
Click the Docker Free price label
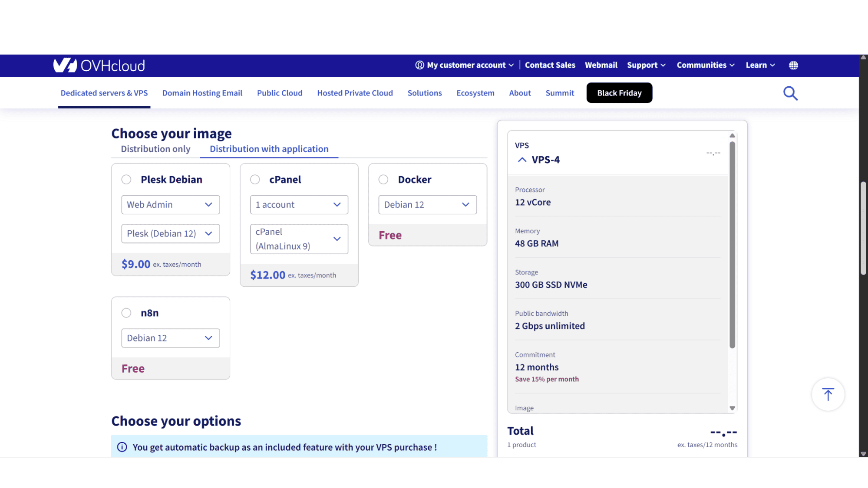click(390, 236)
